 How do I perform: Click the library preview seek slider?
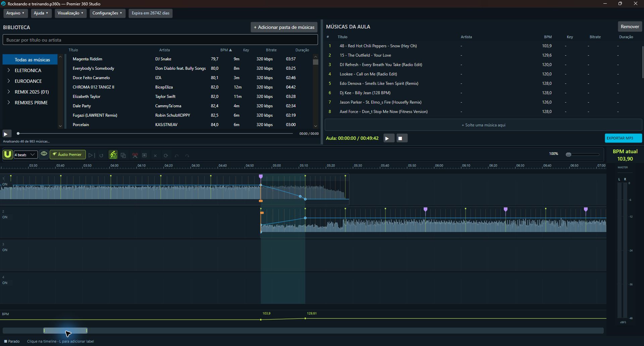(155, 133)
